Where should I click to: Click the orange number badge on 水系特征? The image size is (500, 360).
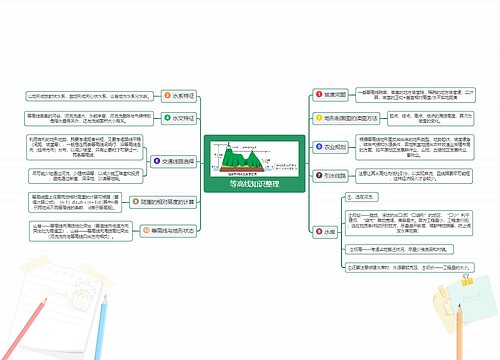(x=168, y=96)
